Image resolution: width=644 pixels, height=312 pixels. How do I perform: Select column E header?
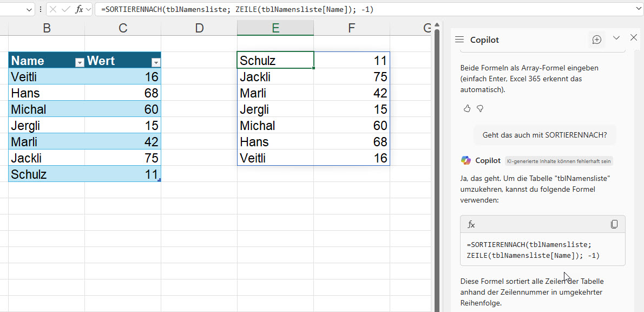[x=275, y=28]
